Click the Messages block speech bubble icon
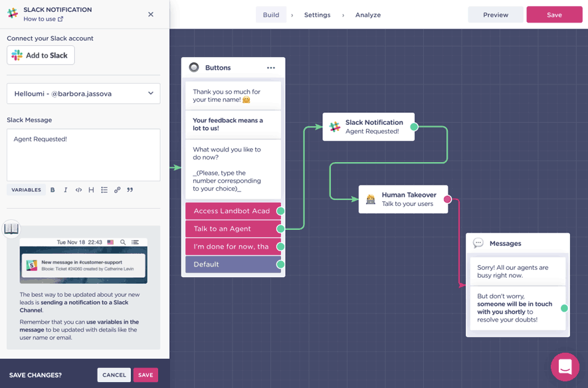588x388 pixels. click(x=478, y=243)
